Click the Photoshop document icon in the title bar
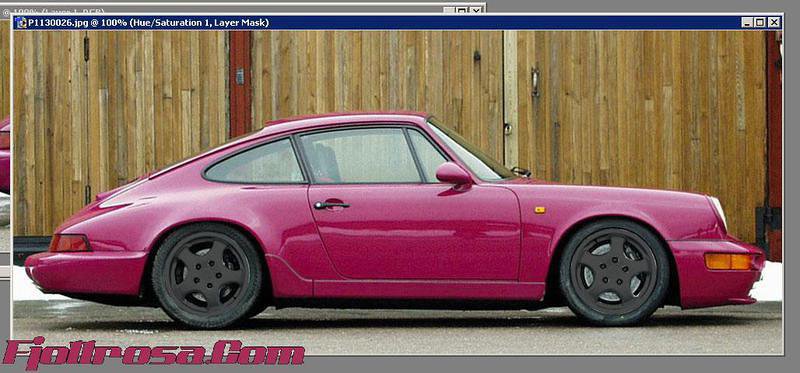The image size is (800, 373). (x=21, y=22)
